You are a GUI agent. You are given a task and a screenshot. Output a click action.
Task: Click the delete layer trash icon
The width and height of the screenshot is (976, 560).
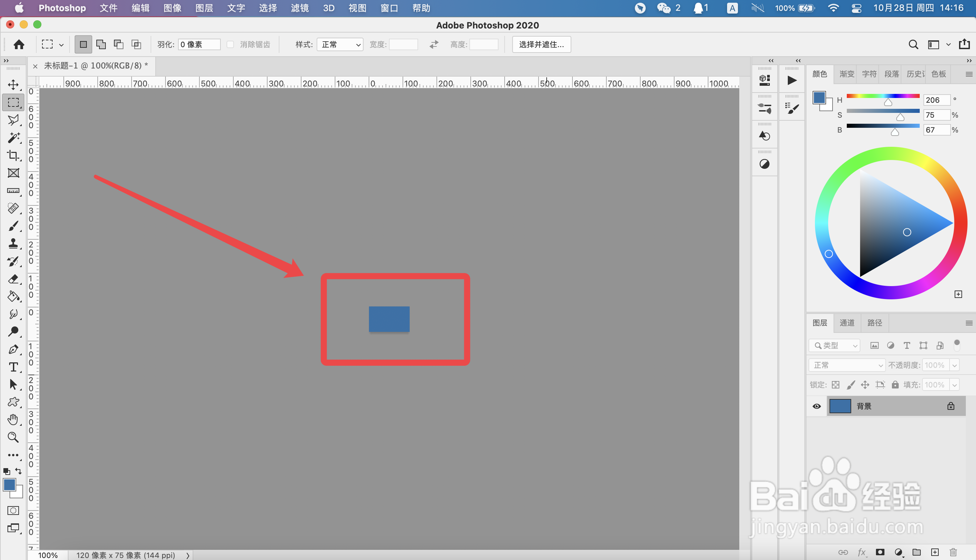tap(953, 552)
